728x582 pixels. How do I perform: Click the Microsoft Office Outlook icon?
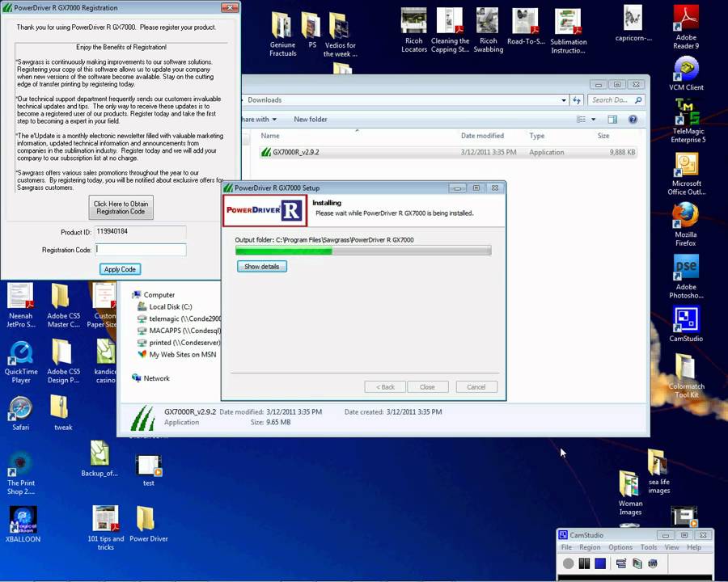tap(686, 174)
